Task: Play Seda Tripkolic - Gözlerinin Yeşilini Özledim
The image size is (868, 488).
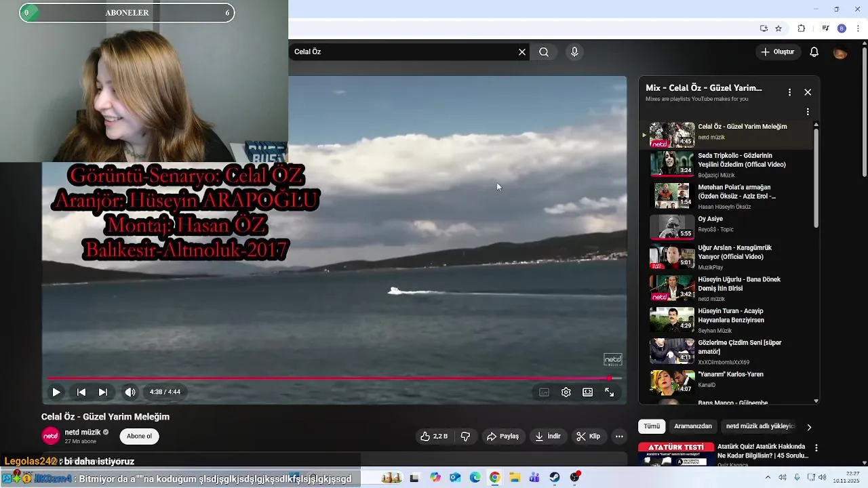Action: [726, 163]
